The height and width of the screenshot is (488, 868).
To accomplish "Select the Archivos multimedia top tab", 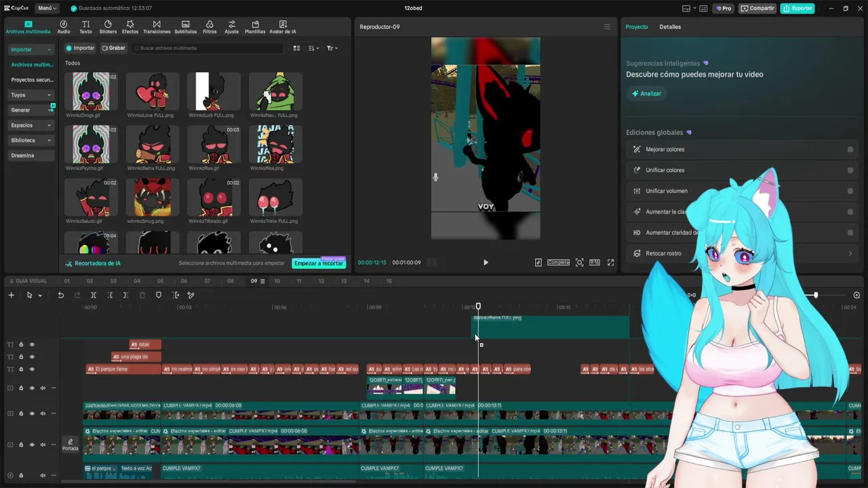I will coord(28,28).
